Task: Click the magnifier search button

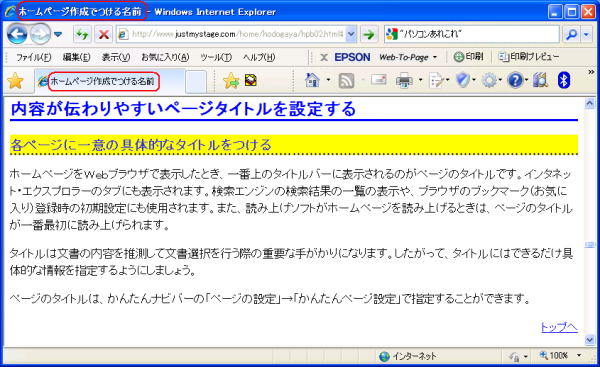Action: pyautogui.click(x=572, y=34)
